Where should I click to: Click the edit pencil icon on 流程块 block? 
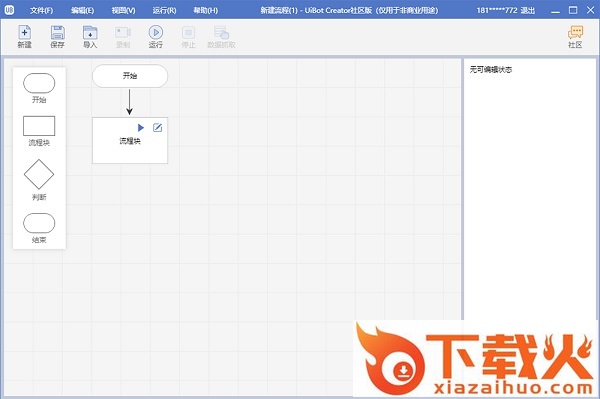tap(157, 127)
